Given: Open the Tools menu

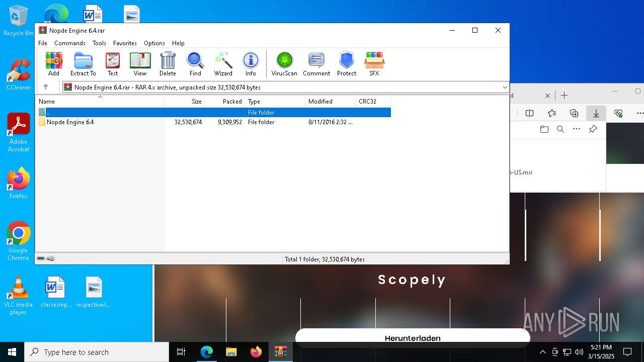Looking at the screenshot, I should [99, 43].
